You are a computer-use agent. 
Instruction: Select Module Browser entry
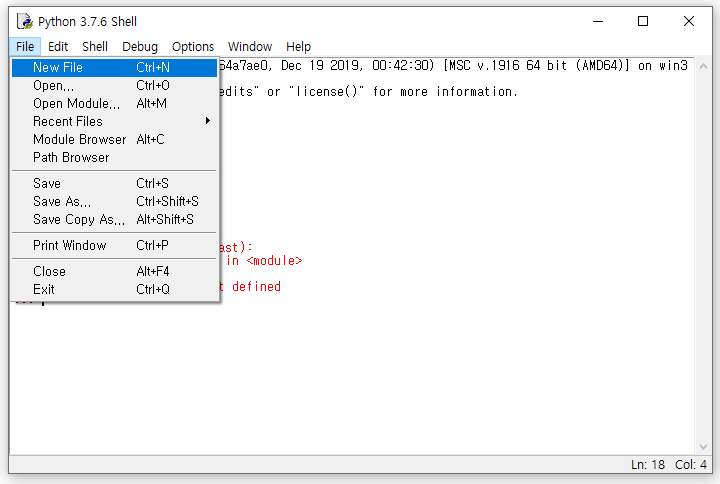click(114, 139)
